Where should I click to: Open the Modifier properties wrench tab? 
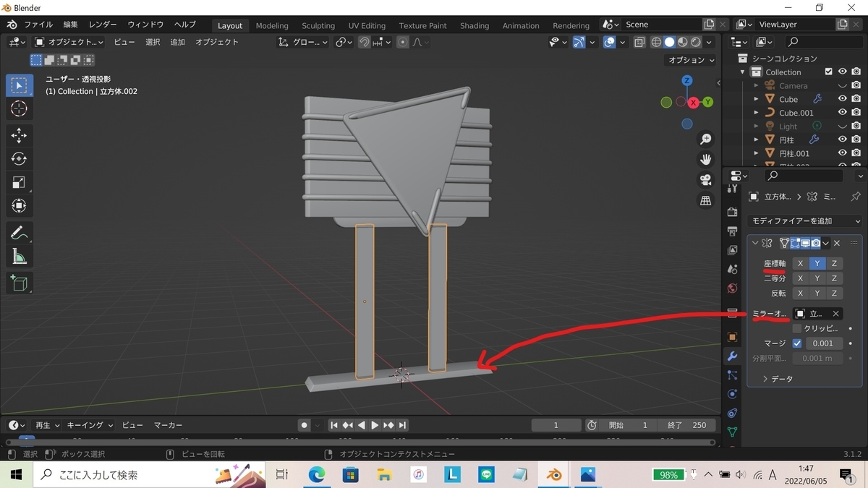(x=732, y=356)
